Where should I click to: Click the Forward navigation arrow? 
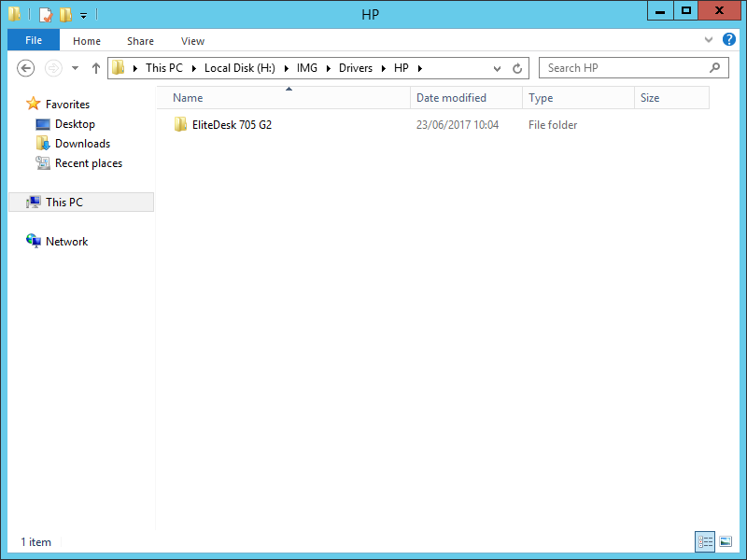(53, 68)
